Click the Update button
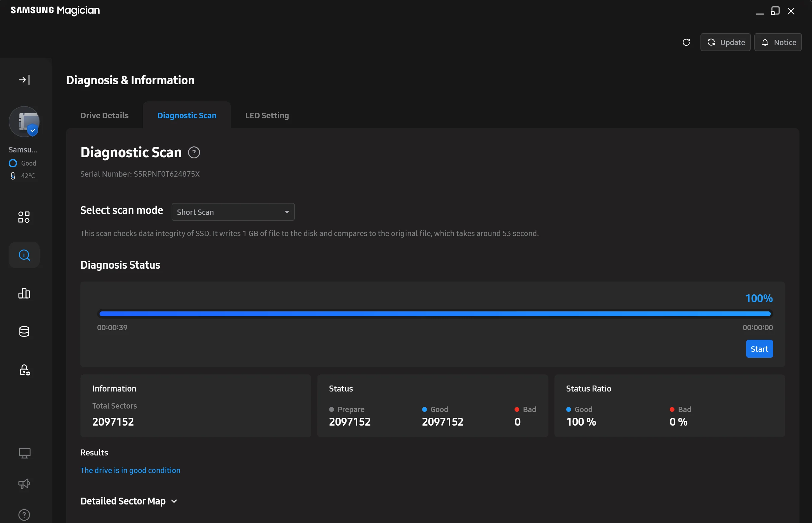 tap(725, 42)
